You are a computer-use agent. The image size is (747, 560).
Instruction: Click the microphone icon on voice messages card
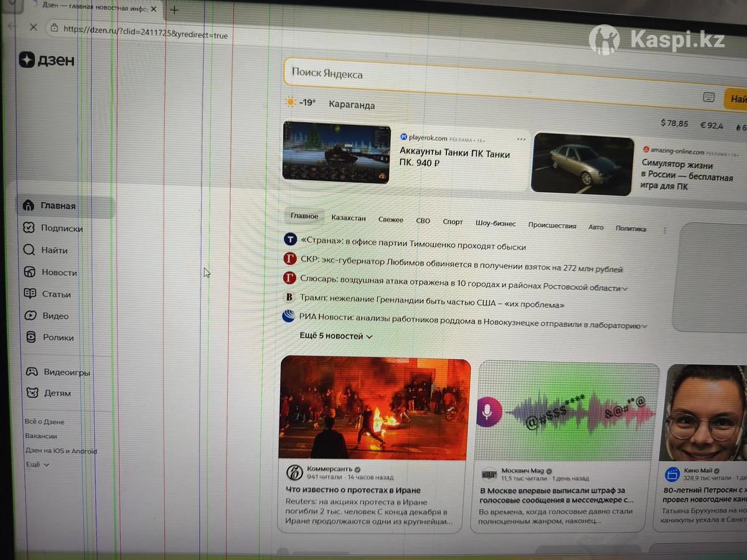click(489, 412)
